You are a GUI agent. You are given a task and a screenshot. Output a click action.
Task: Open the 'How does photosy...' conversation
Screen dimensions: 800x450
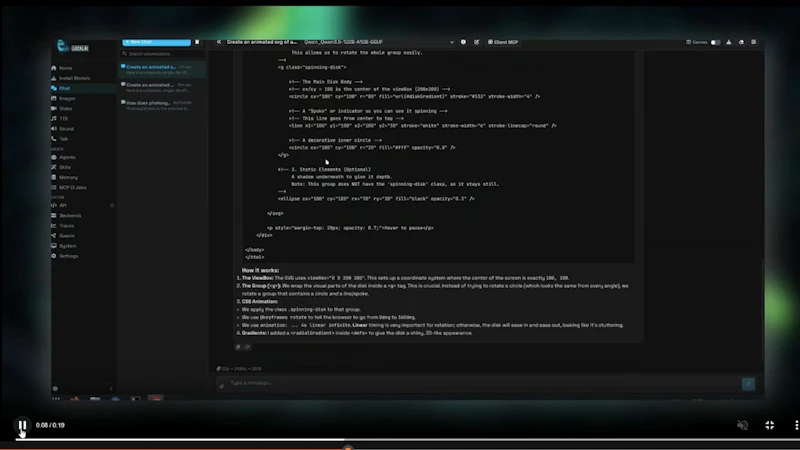point(162,105)
